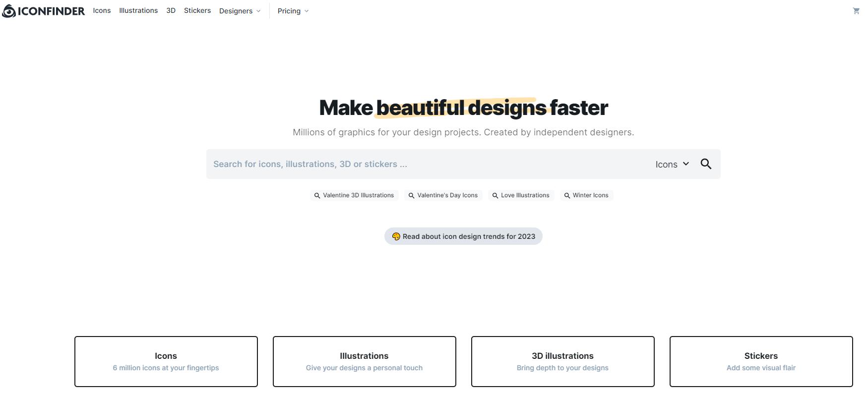This screenshot has width=868, height=396.
Task: Open the 3D nav link
Action: coord(171,10)
